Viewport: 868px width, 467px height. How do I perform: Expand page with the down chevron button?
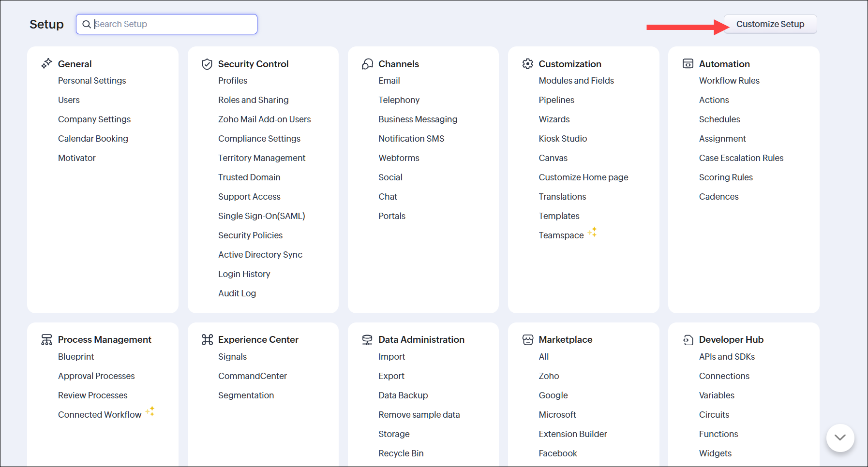click(840, 438)
